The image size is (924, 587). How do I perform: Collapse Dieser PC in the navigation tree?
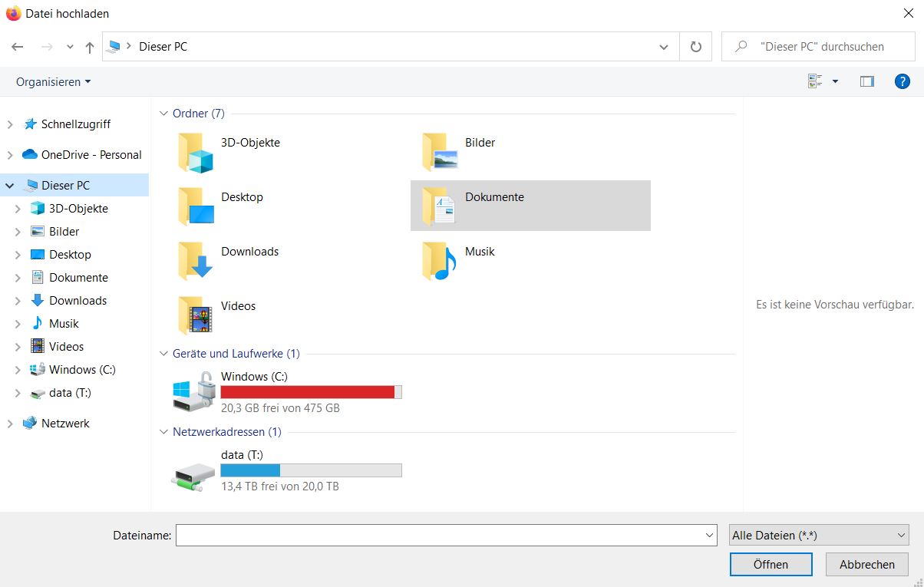(x=9, y=185)
